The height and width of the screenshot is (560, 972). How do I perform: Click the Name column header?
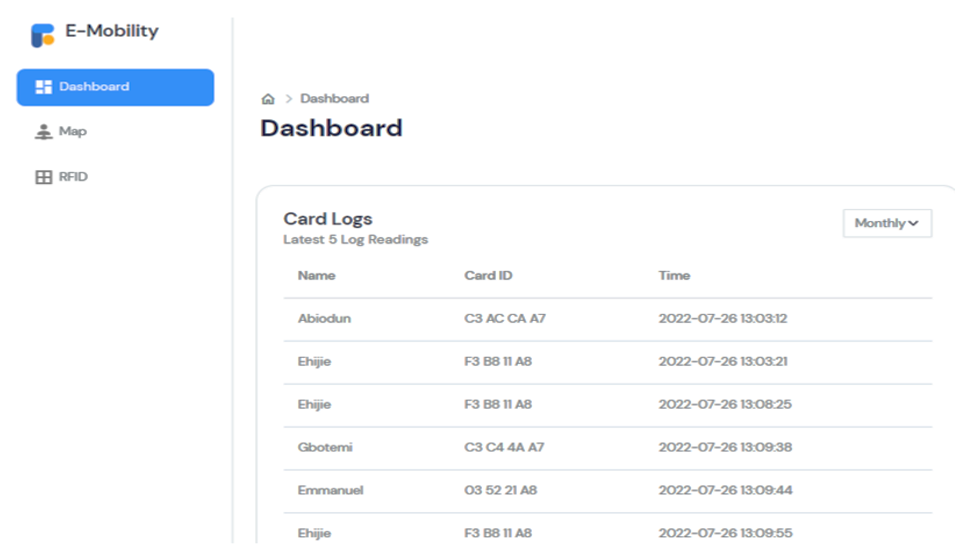[317, 276]
